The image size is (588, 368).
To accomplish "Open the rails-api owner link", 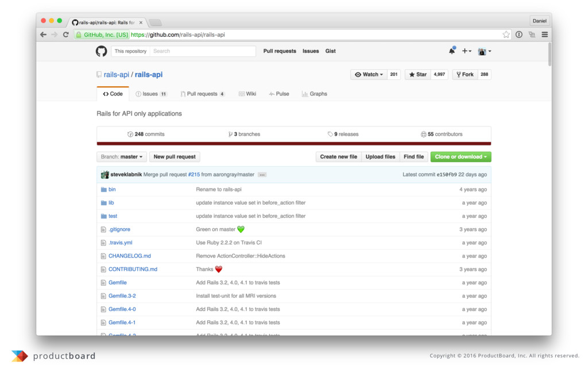I will 116,74.
